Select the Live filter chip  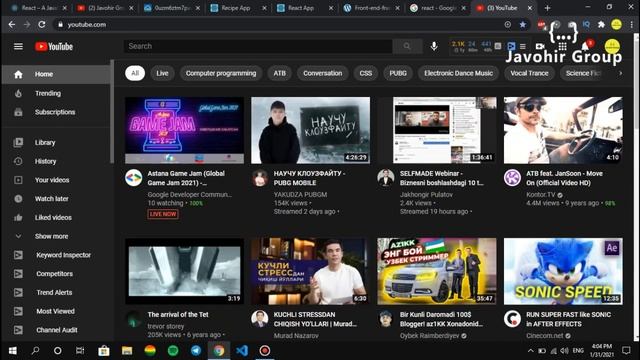click(162, 73)
